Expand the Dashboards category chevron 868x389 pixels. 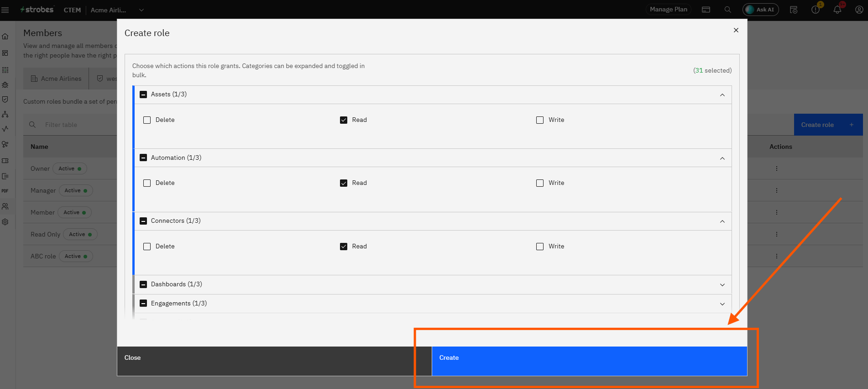722,285
